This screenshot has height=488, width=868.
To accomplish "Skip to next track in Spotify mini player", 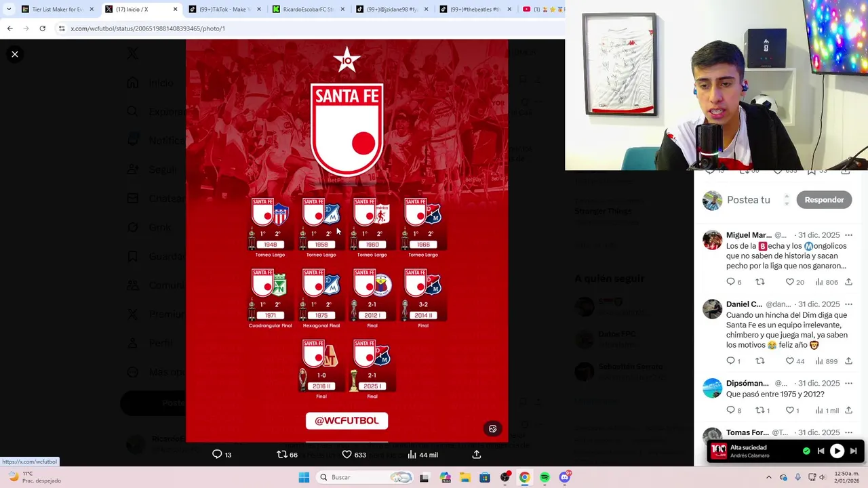I will 853,451.
